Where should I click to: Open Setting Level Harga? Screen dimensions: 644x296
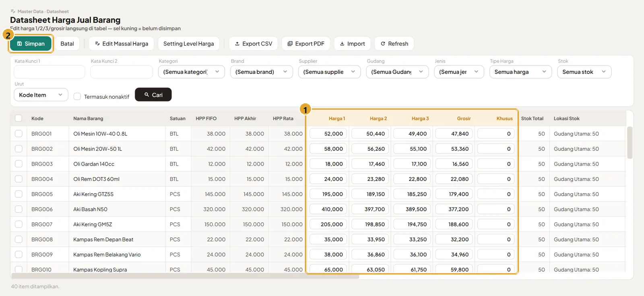tap(188, 43)
